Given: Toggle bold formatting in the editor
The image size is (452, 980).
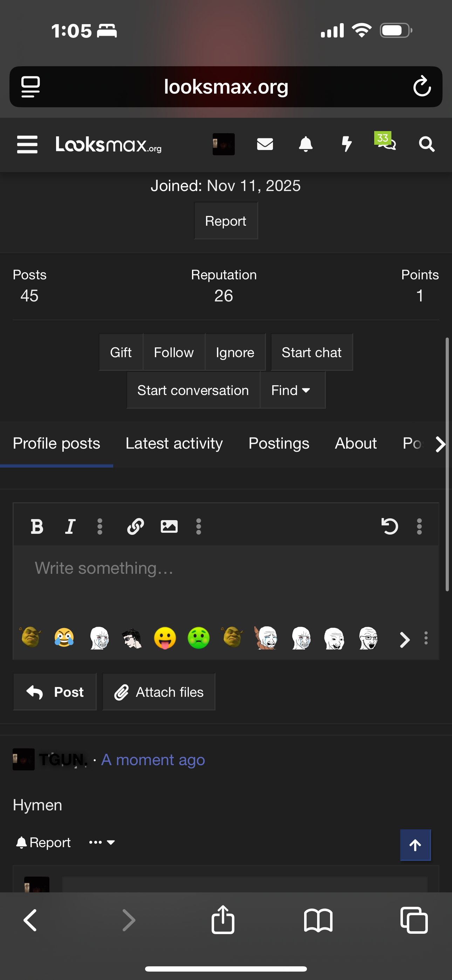Looking at the screenshot, I should pos(37,526).
